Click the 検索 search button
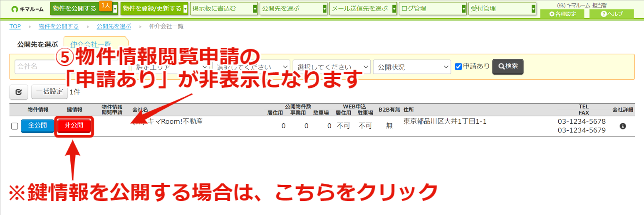The width and height of the screenshot is (644, 215). (508, 66)
